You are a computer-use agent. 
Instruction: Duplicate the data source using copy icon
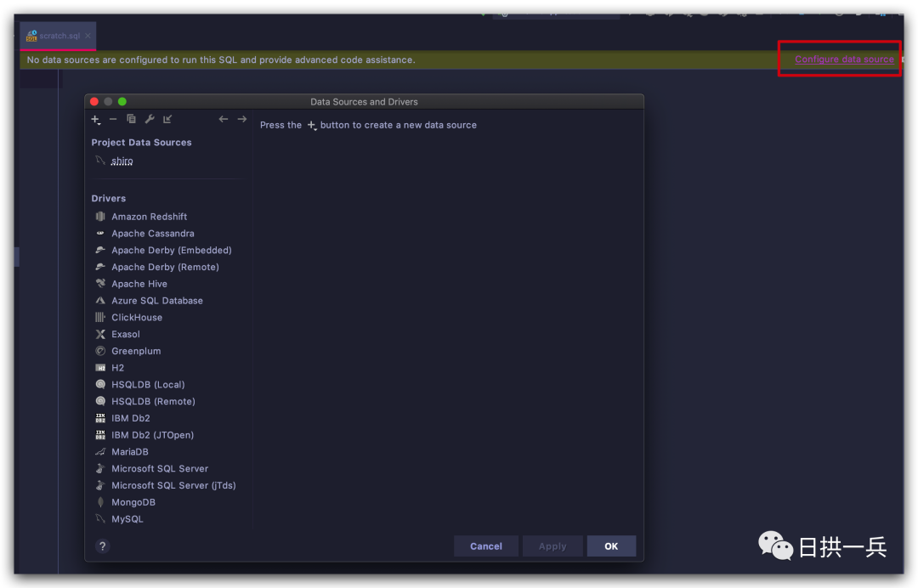tap(131, 119)
